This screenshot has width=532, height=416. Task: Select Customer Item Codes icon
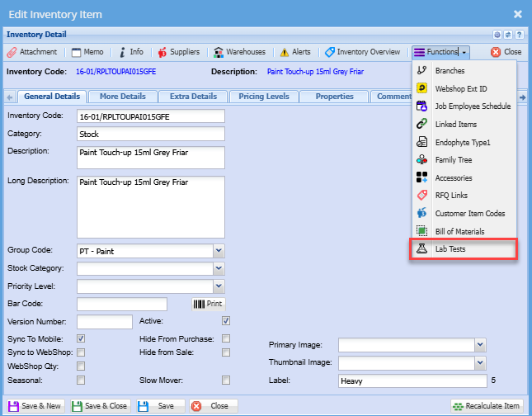point(421,213)
